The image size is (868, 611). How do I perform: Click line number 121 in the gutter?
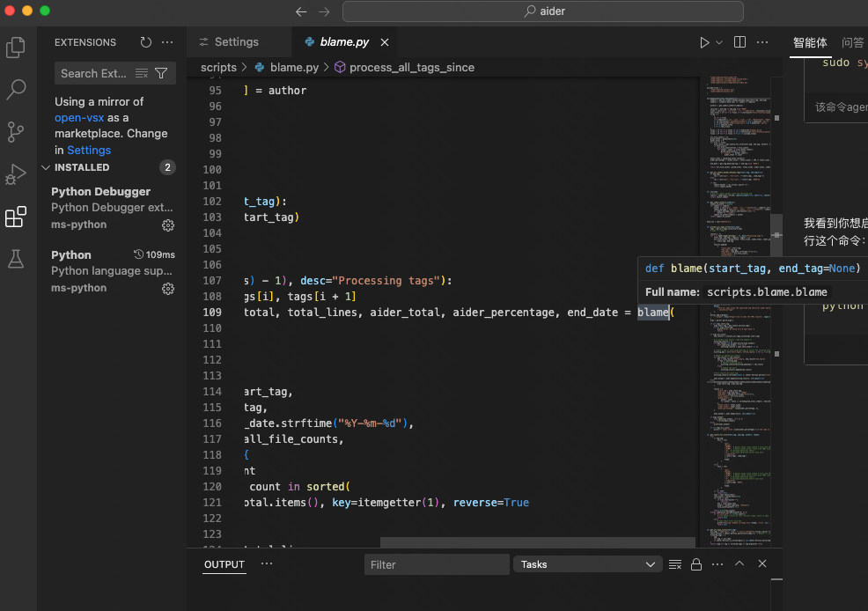212,503
